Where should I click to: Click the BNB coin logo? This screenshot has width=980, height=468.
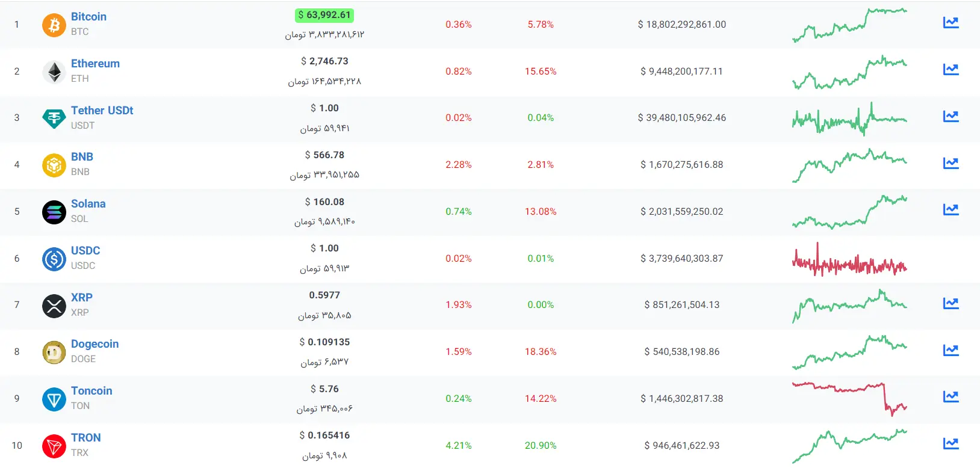(x=54, y=165)
